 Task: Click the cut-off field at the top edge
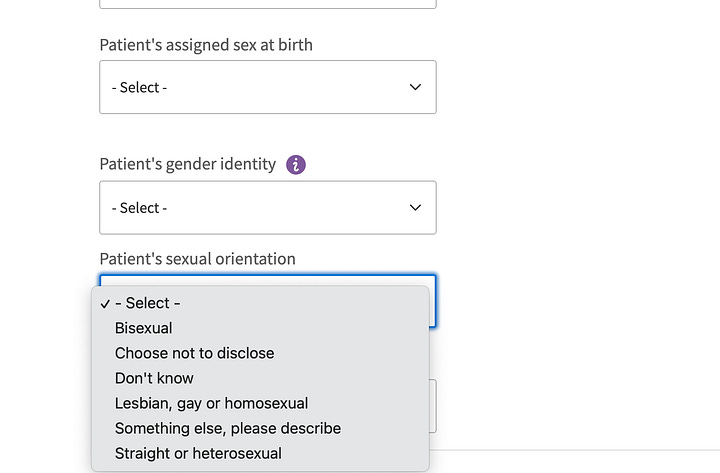tap(267, 4)
